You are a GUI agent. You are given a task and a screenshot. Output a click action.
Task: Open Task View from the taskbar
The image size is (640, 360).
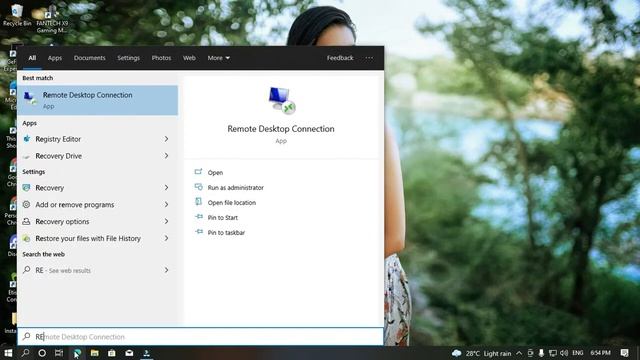point(59,353)
